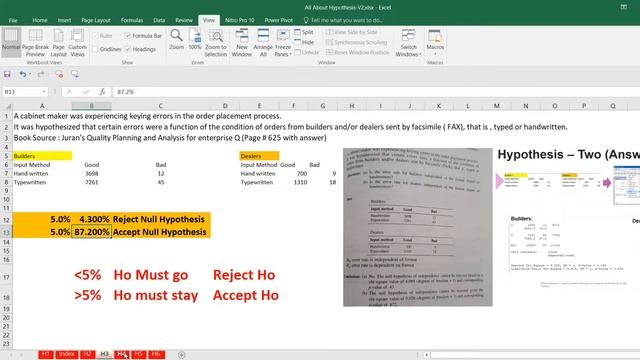The width and height of the screenshot is (640, 360).
Task: Select column C header
Action: (160, 106)
